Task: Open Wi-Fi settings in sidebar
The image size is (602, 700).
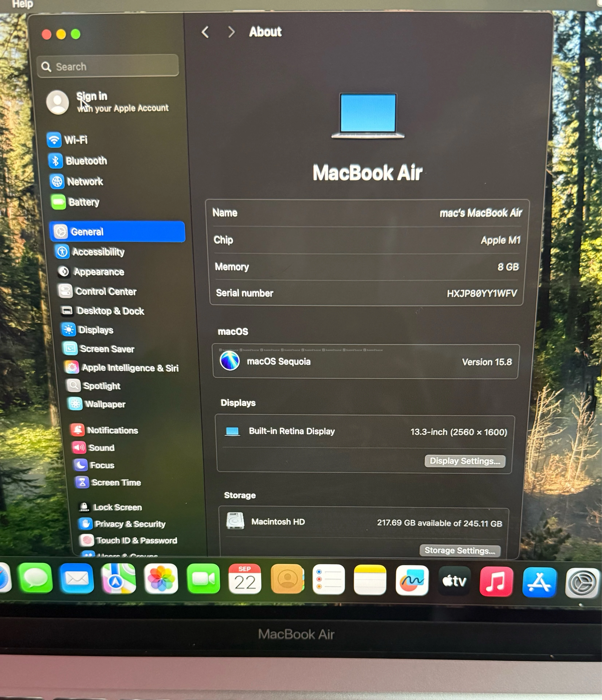Action: pos(68,140)
